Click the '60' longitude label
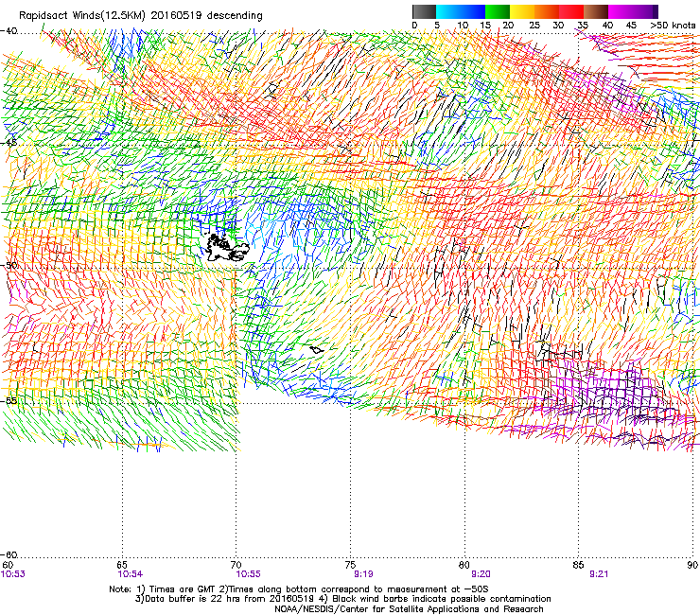700x615 pixels. pos(8,566)
